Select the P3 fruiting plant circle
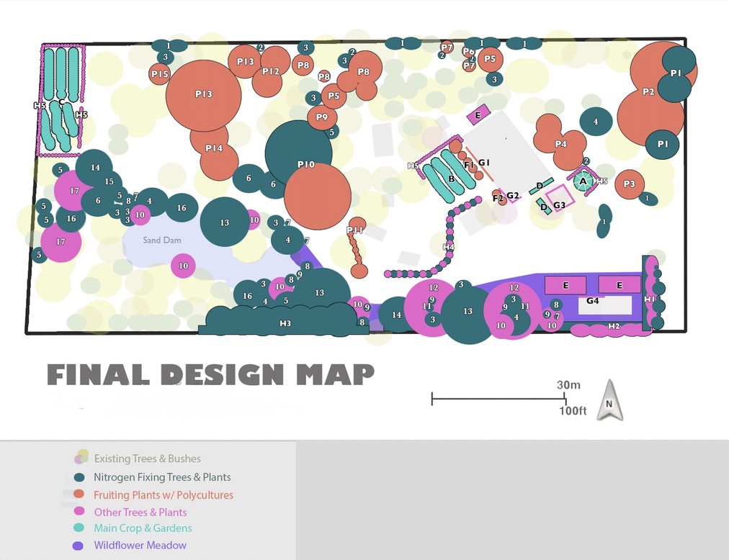The height and width of the screenshot is (560, 729). pyautogui.click(x=629, y=184)
